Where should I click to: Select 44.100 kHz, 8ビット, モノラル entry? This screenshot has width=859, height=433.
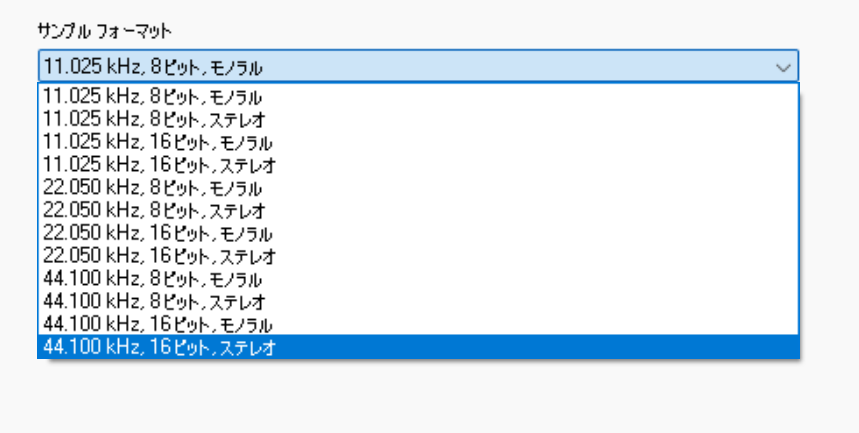pyautogui.click(x=152, y=279)
